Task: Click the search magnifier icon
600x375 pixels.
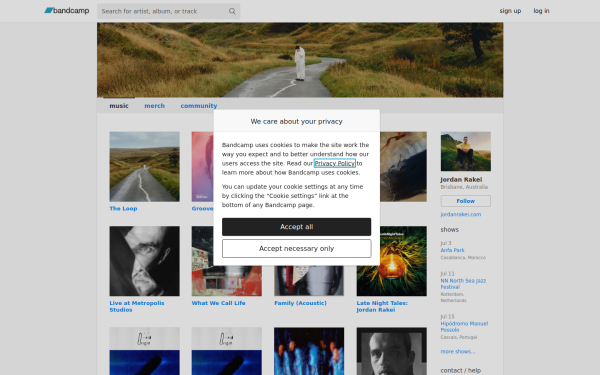Action: (232, 11)
